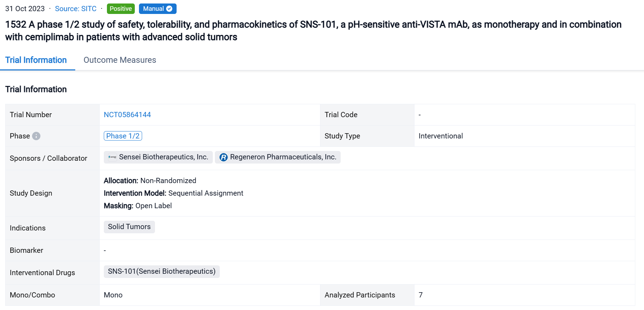Open the Outcome Measures tab
The height and width of the screenshot is (310, 644).
[x=119, y=60]
